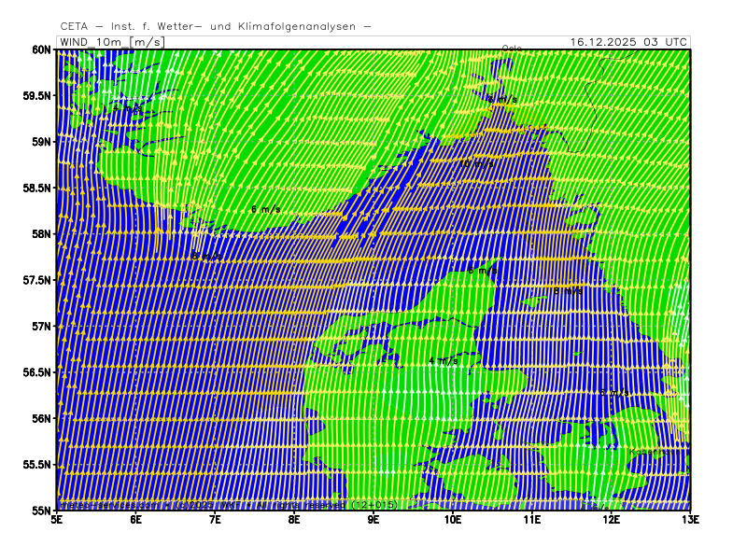Click the 4 m/s label over Jutland
The height and width of the screenshot is (560, 747).
point(443,360)
